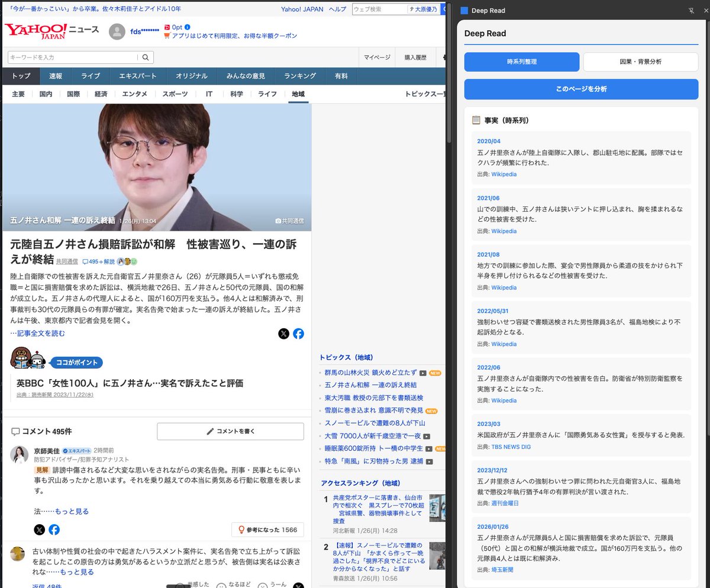Image resolution: width=710 pixels, height=588 pixels.
Task: Open the 速報 navigation menu item
Action: click(56, 76)
